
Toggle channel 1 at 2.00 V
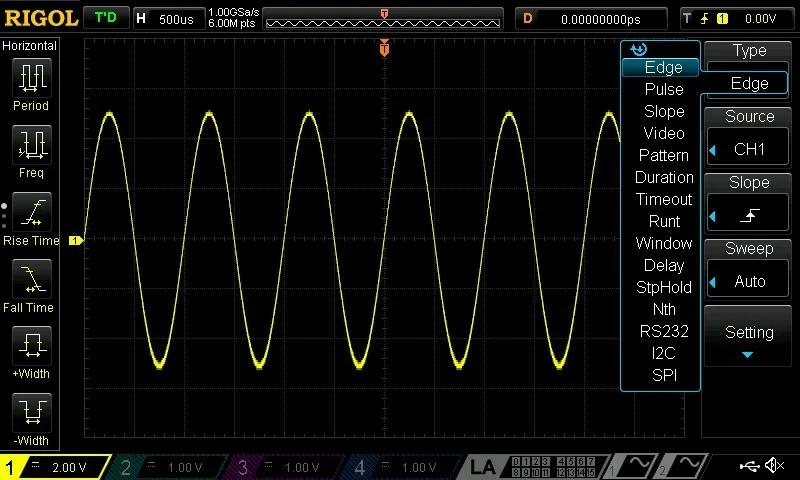click(57, 467)
